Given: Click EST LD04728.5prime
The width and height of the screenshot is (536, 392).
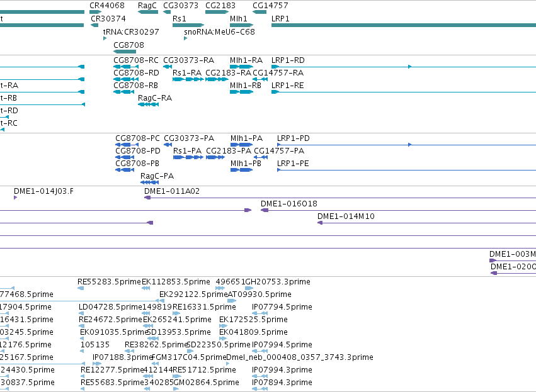Looking at the screenshot, I should pyautogui.click(x=110, y=307).
